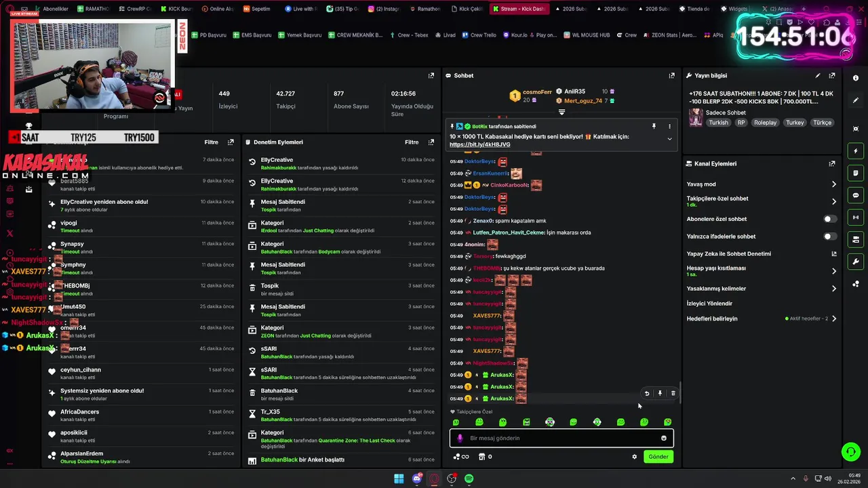Screen dimensions: 868x488
Task: Open the WL MOUSE HUB bookmark
Action: [x=586, y=35]
